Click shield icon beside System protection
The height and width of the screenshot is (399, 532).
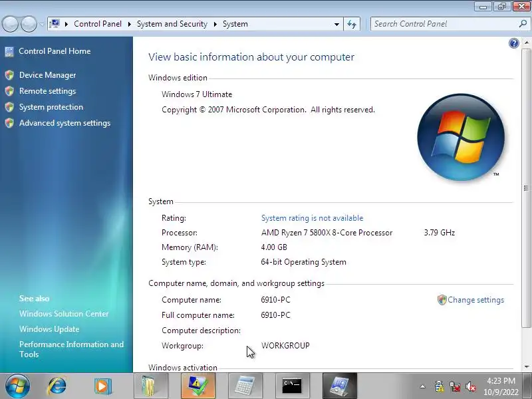(9, 107)
